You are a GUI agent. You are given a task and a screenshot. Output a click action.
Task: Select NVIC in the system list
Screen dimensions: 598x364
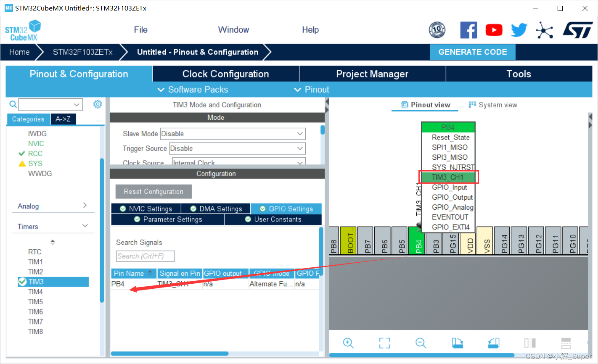(36, 143)
